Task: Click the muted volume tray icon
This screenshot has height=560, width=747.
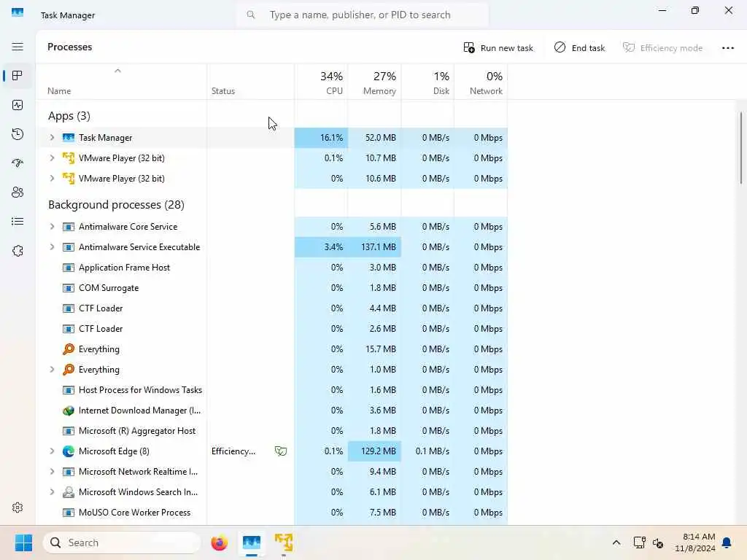Action: point(658,542)
